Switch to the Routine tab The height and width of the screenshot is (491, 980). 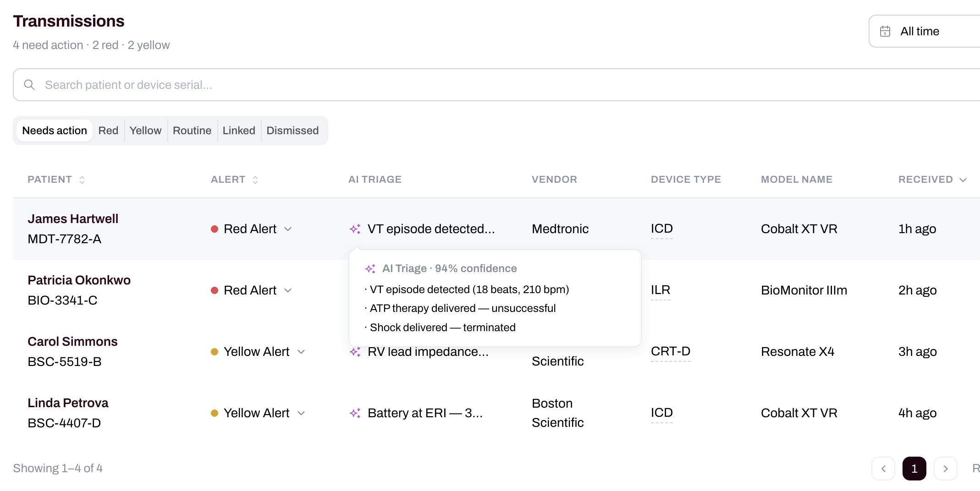(192, 131)
